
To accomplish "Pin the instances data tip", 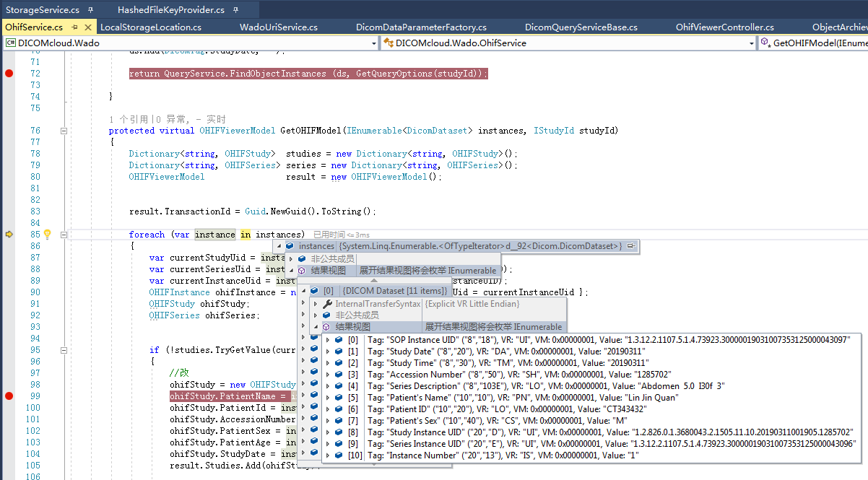I will click(x=630, y=246).
